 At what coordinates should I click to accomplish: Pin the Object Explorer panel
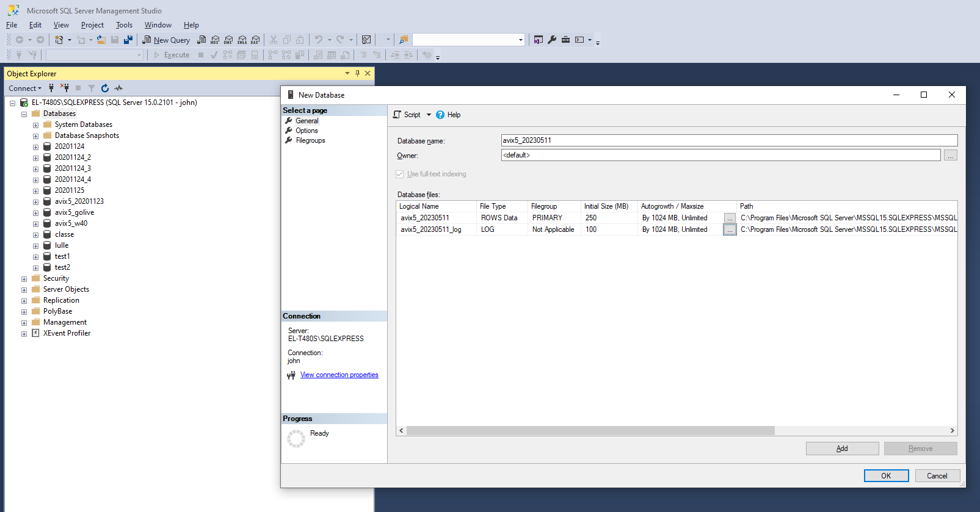357,73
